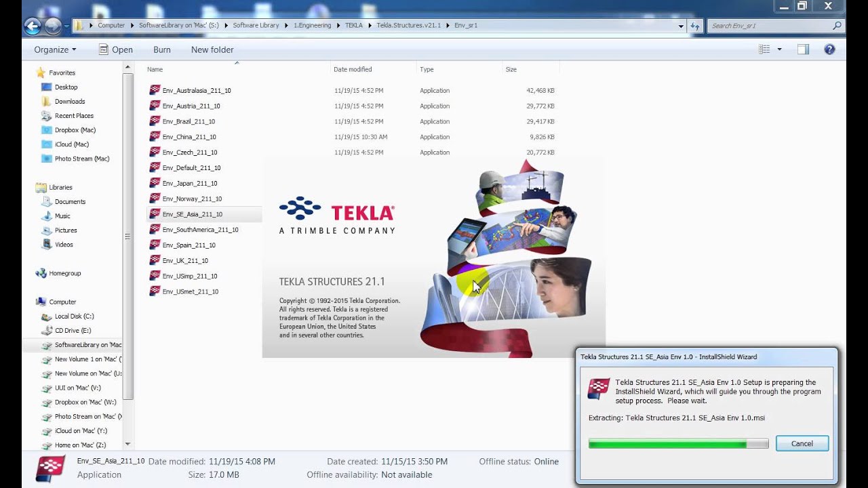Select the Env_China_211_10 file icon
The image size is (868, 488).
[155, 137]
